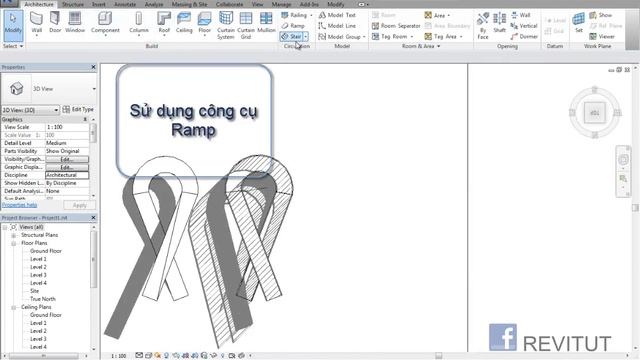The height and width of the screenshot is (360, 640).
Task: Select the Mullion tool
Action: [266, 22]
